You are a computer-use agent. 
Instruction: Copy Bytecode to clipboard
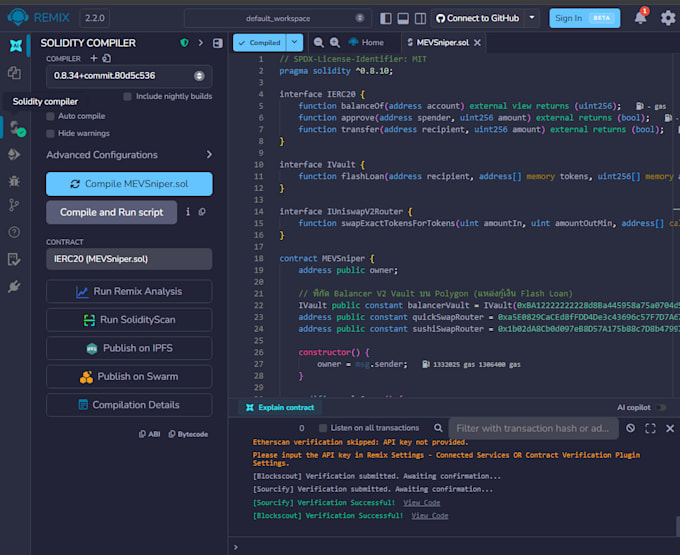(188, 434)
